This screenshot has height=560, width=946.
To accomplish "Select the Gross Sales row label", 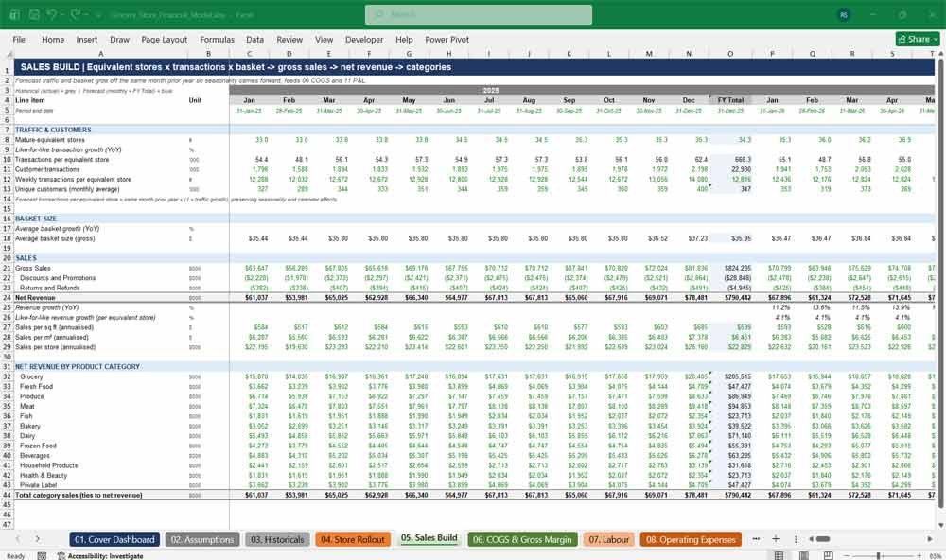I will 33,268.
